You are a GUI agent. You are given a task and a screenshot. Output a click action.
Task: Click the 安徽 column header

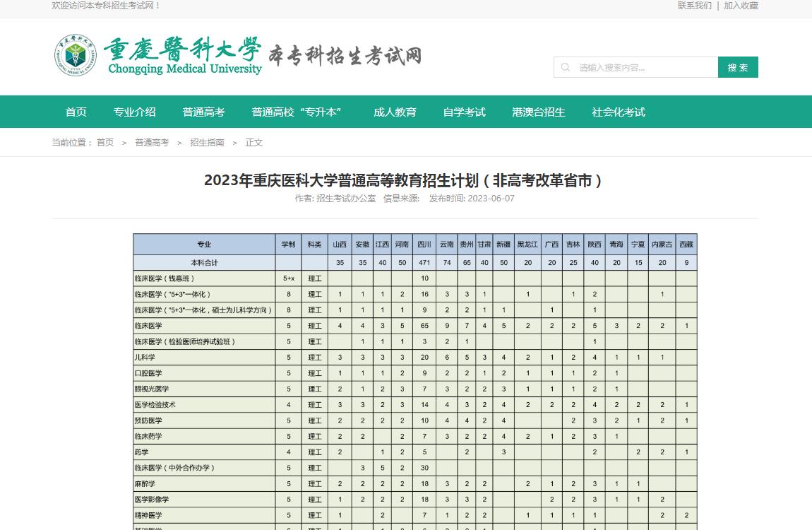(x=362, y=244)
